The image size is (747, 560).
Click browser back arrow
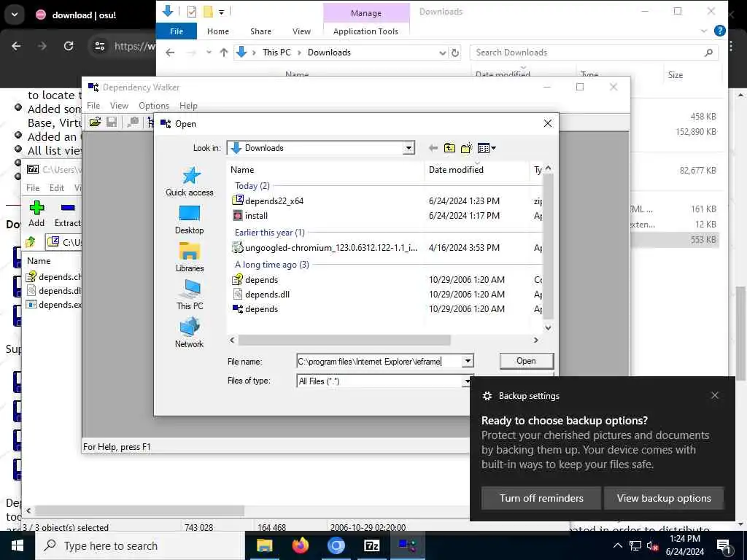(16, 46)
